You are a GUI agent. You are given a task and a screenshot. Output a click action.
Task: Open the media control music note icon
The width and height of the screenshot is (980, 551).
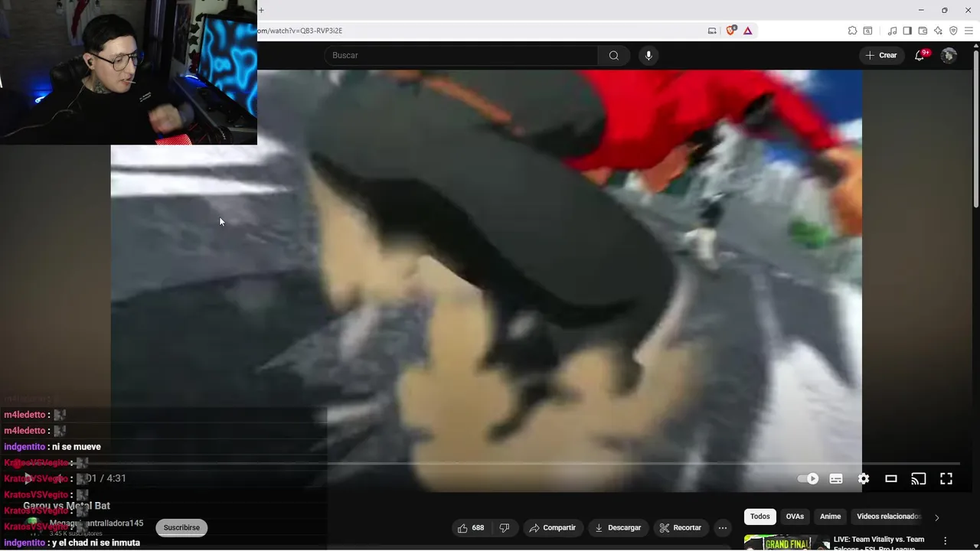point(892,31)
